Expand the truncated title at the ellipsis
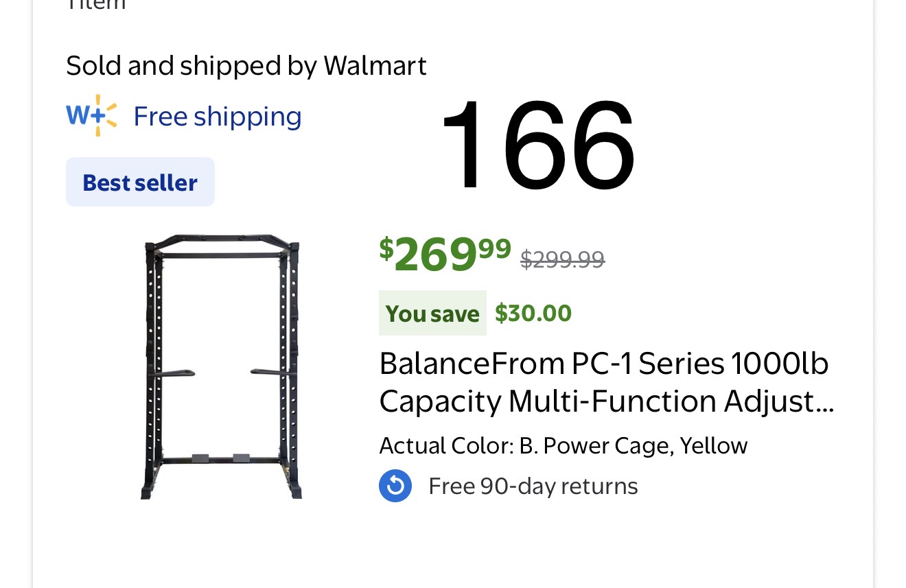 coord(826,402)
